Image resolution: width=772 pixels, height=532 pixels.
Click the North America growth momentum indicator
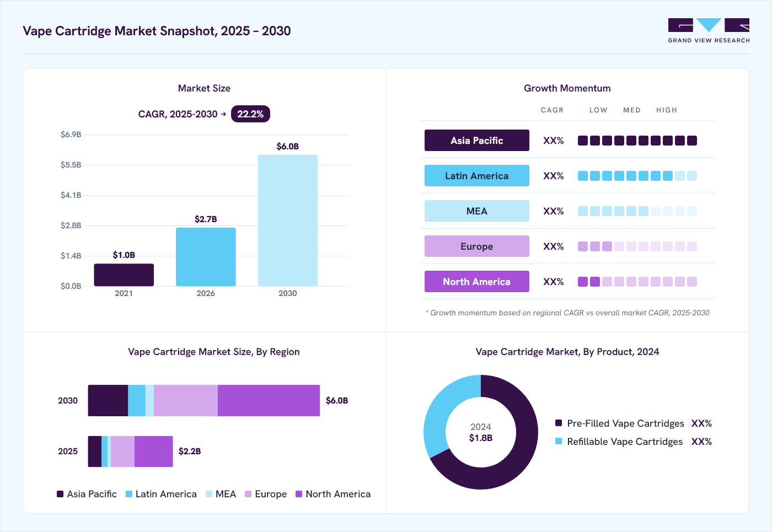point(637,282)
